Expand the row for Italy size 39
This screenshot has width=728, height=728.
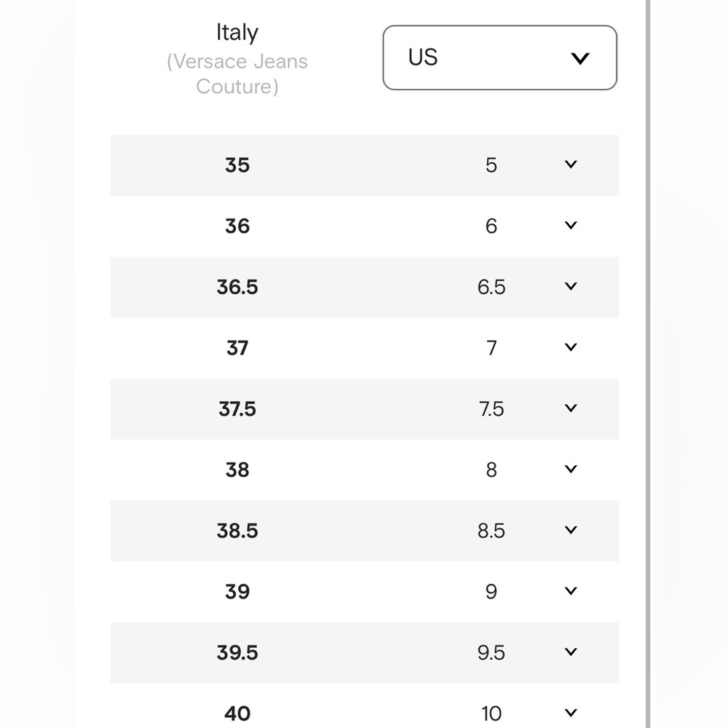[571, 591]
